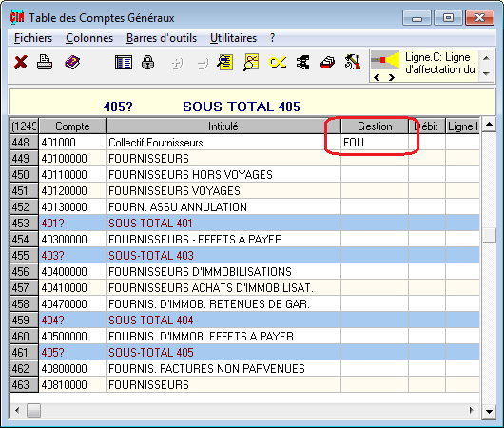The width and height of the screenshot is (504, 428).
Task: Select SOUS-TOTAL 405 table row
Action: point(244,353)
